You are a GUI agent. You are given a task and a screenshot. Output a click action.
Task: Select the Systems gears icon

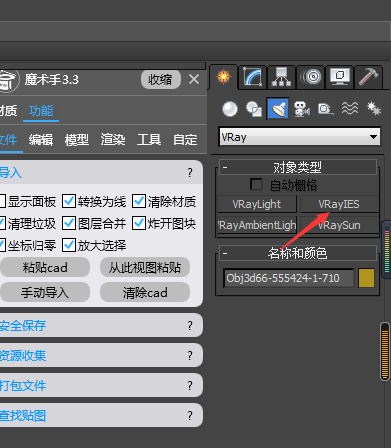374,108
